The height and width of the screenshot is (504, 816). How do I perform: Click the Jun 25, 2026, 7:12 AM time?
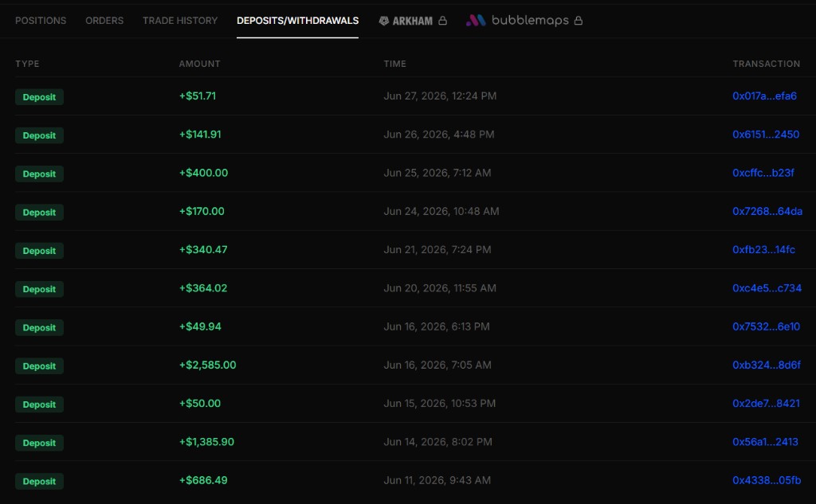(437, 173)
